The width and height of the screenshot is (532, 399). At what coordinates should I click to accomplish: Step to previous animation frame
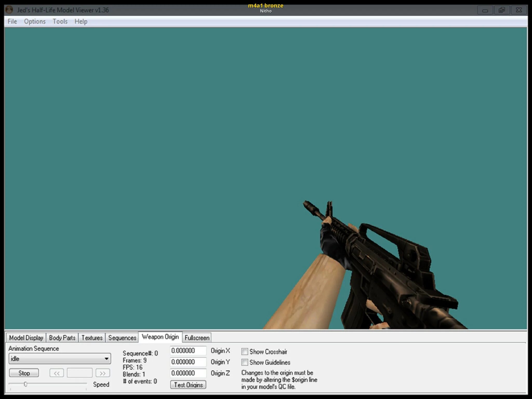tap(57, 373)
